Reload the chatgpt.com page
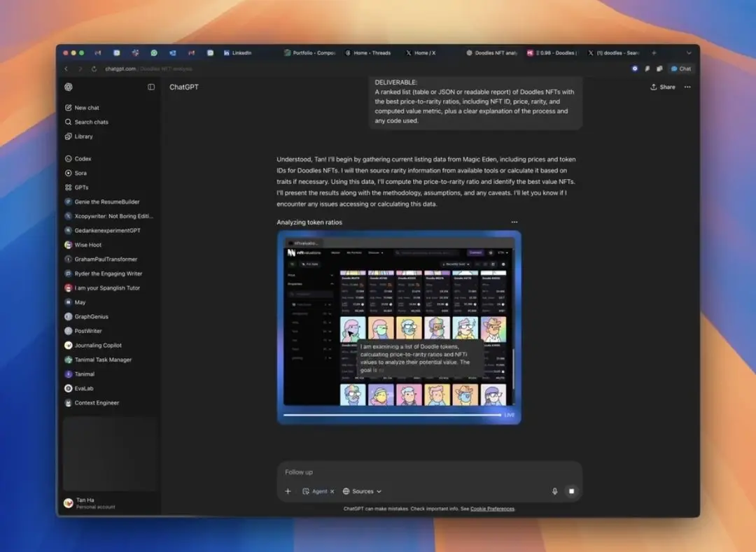This screenshot has width=756, height=552. coord(94,69)
